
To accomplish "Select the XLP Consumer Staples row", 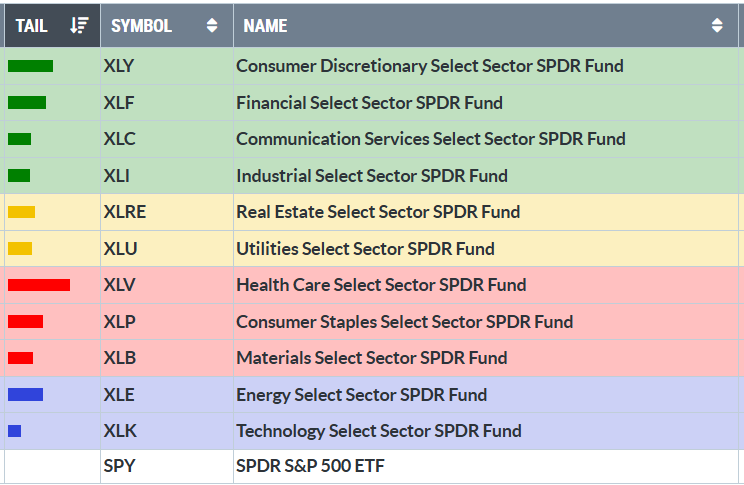I will [x=404, y=322].
